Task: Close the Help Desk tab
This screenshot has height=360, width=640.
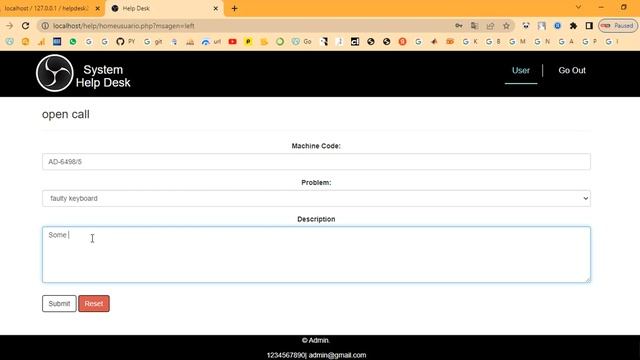Action: point(216,8)
